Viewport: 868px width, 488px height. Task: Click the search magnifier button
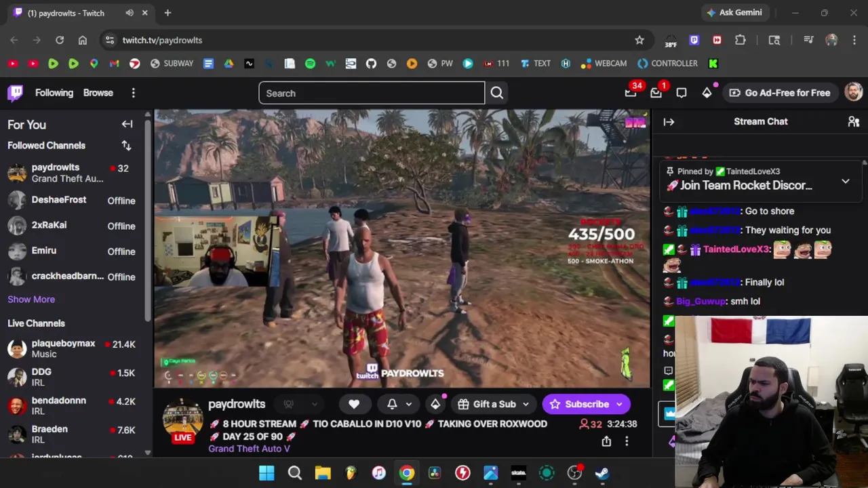click(x=497, y=93)
